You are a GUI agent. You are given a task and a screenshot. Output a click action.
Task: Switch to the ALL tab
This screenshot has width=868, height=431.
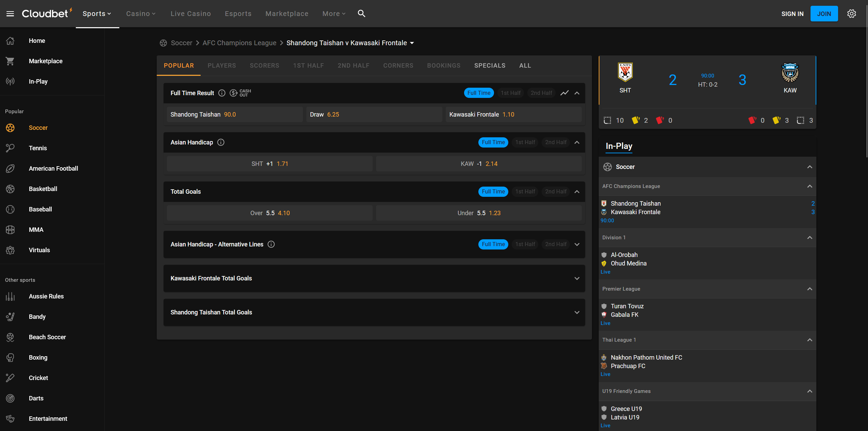(525, 66)
